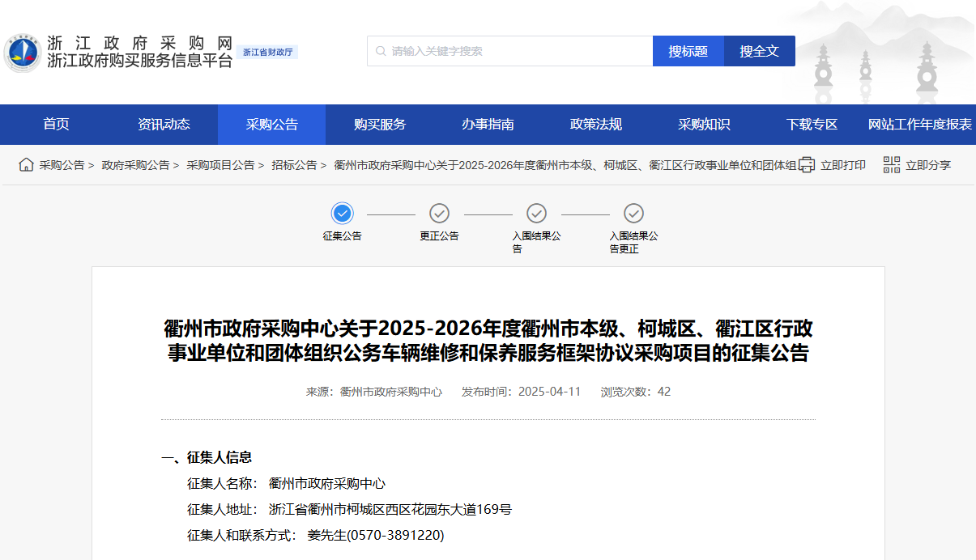Click the 立即分享 share icon
The width and height of the screenshot is (976, 560).
coord(891,164)
